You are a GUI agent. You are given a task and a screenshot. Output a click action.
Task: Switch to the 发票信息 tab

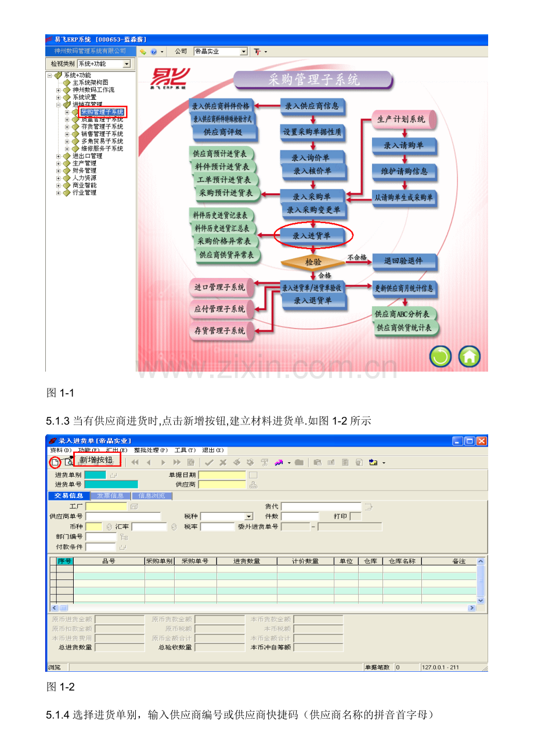click(x=111, y=496)
